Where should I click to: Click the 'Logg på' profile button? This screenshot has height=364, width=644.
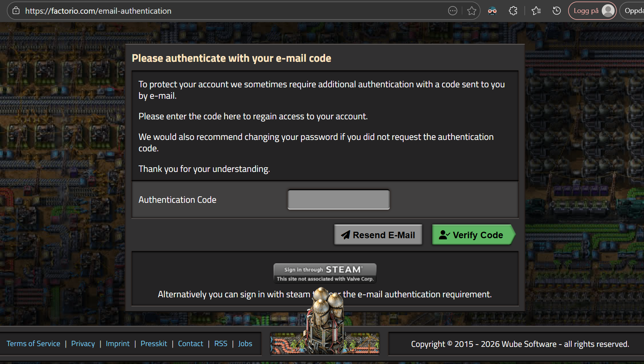pyautogui.click(x=592, y=11)
